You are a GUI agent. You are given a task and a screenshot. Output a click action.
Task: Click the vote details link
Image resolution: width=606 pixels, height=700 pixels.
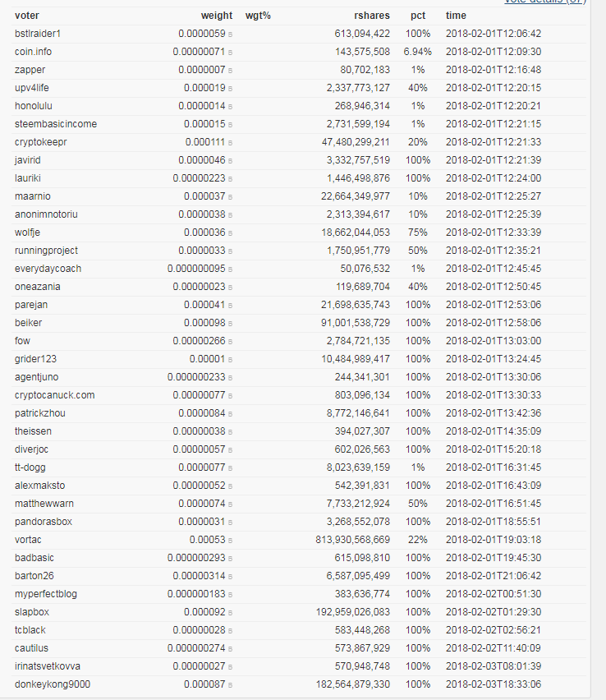click(550, 2)
